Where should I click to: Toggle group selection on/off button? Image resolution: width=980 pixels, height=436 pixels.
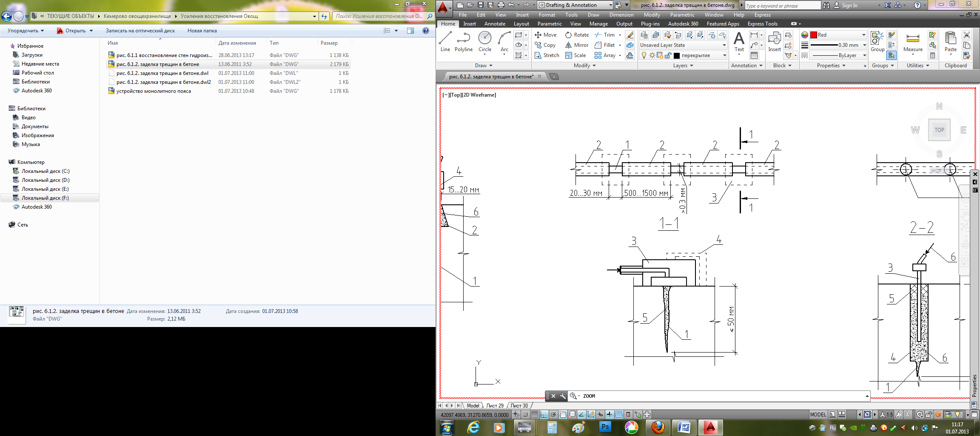(x=892, y=55)
